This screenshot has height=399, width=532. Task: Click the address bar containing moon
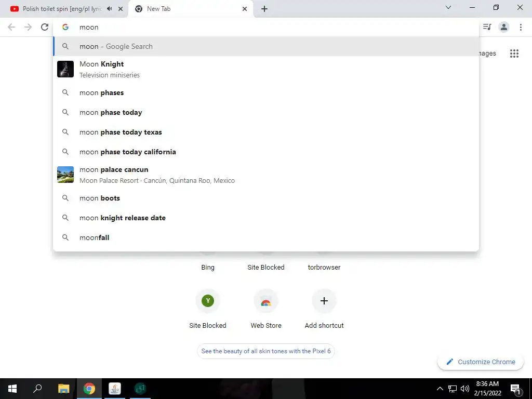tap(265, 27)
